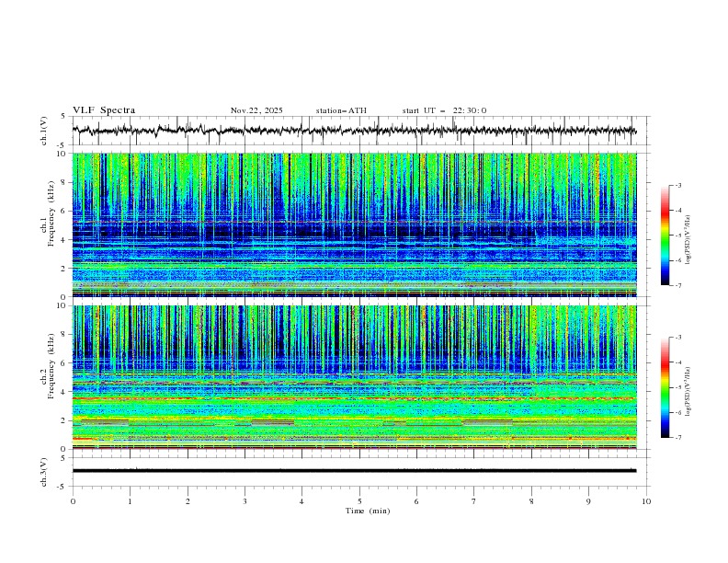Select the start UT 22:30:0 text
728x563 pixels.
coord(444,110)
